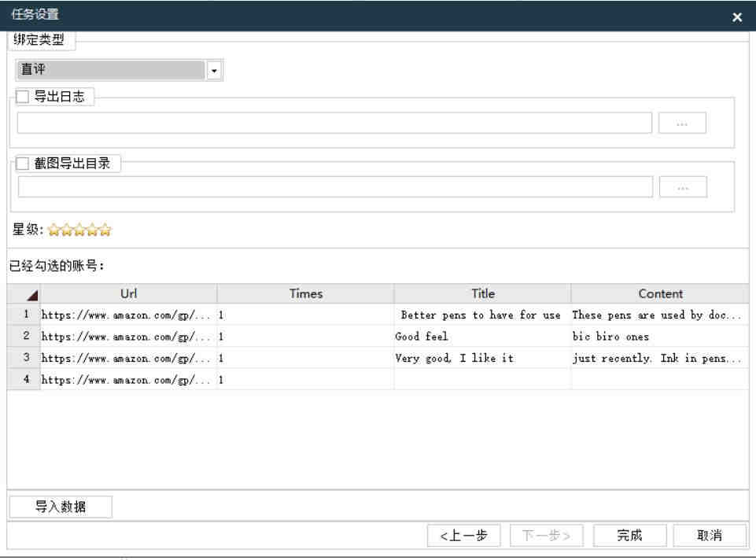Select row header 2
The image size is (756, 560).
(x=24, y=336)
